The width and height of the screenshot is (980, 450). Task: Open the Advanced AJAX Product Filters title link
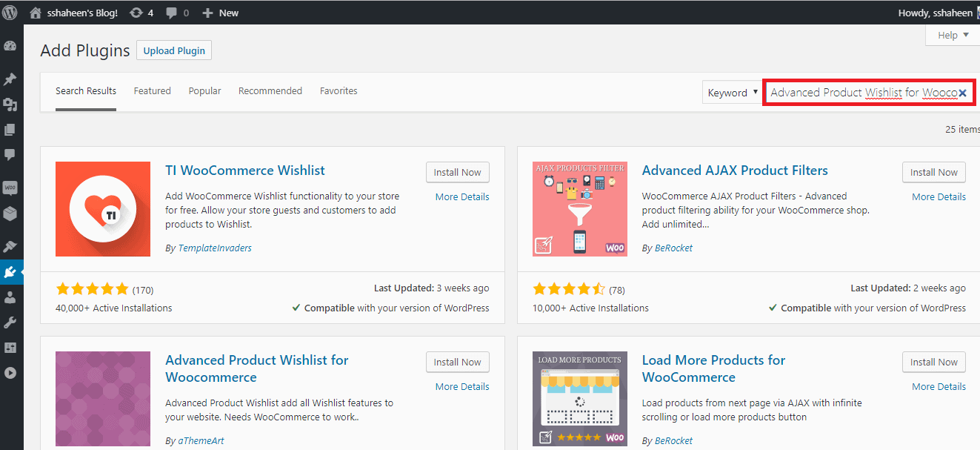(735, 171)
